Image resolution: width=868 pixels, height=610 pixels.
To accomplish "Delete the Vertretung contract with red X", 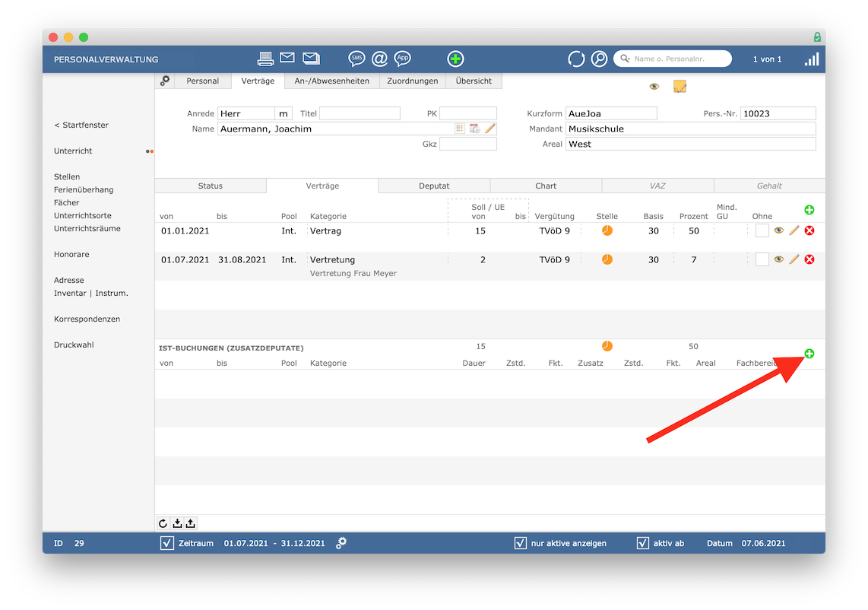I will point(809,259).
